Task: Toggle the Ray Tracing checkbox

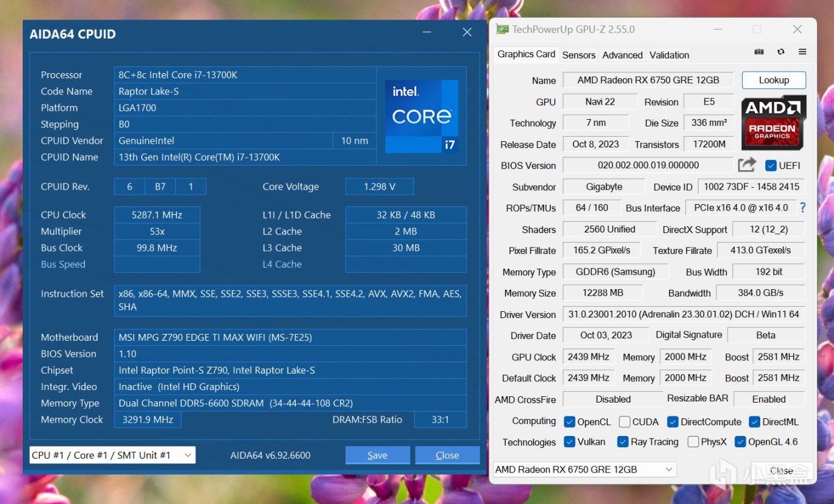Action: point(623,442)
